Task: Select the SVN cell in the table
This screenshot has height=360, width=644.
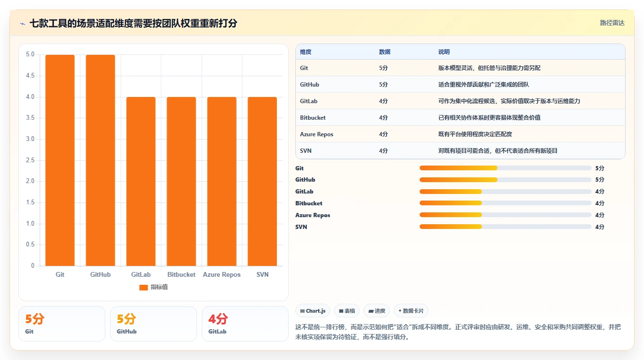Action: (306, 151)
